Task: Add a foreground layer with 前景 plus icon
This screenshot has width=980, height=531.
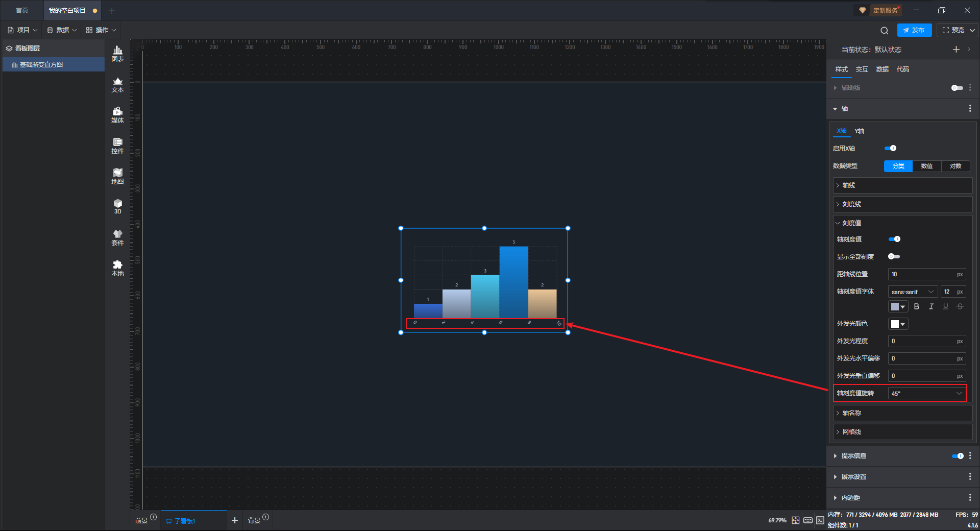Action: (x=153, y=517)
